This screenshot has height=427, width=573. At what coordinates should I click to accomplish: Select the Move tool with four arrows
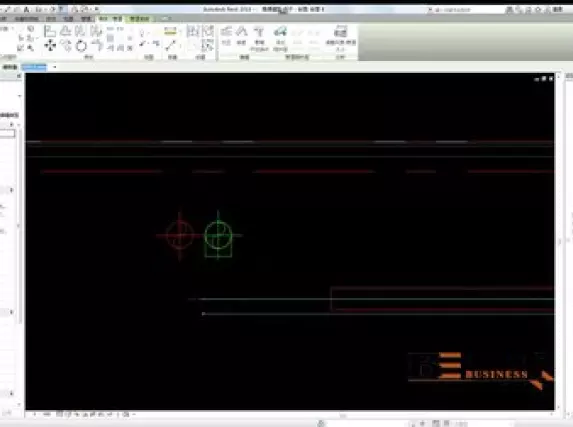[50, 45]
